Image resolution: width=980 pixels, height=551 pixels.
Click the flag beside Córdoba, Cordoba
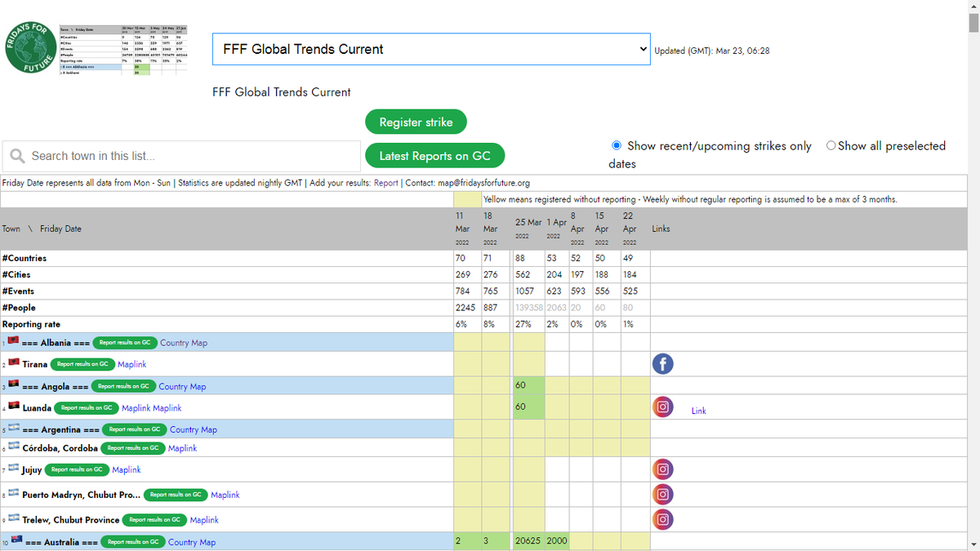pyautogui.click(x=13, y=447)
